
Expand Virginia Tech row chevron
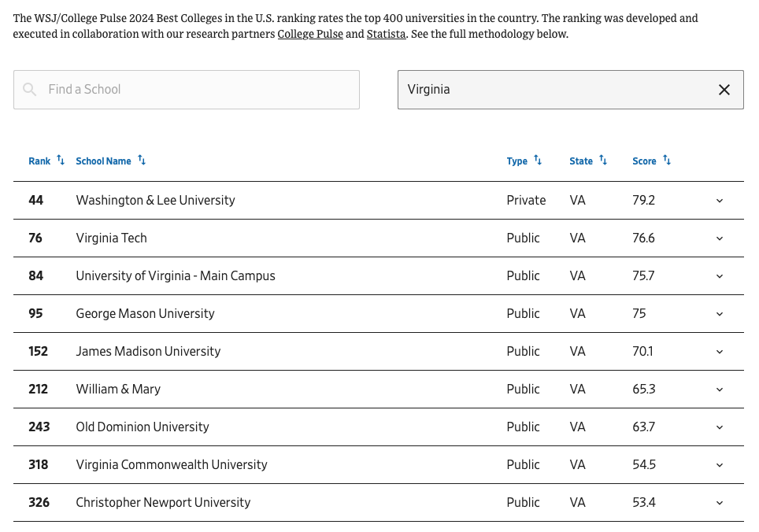point(720,238)
